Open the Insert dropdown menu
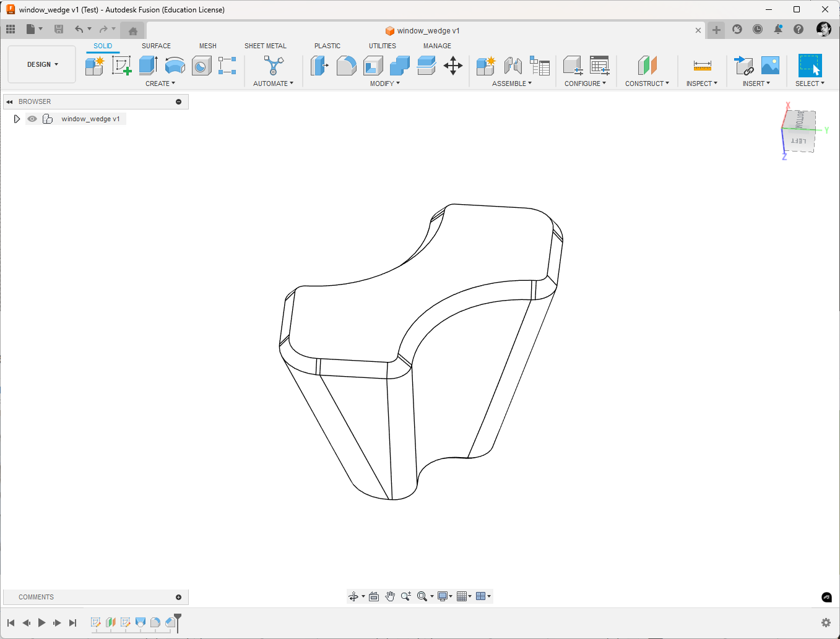Viewport: 840px width, 639px height. [x=756, y=84]
